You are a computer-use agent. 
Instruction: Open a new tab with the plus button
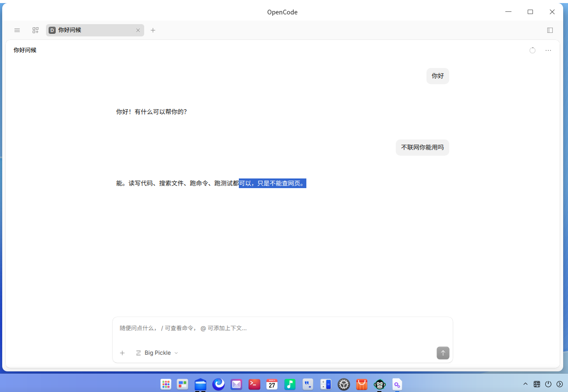(x=153, y=30)
